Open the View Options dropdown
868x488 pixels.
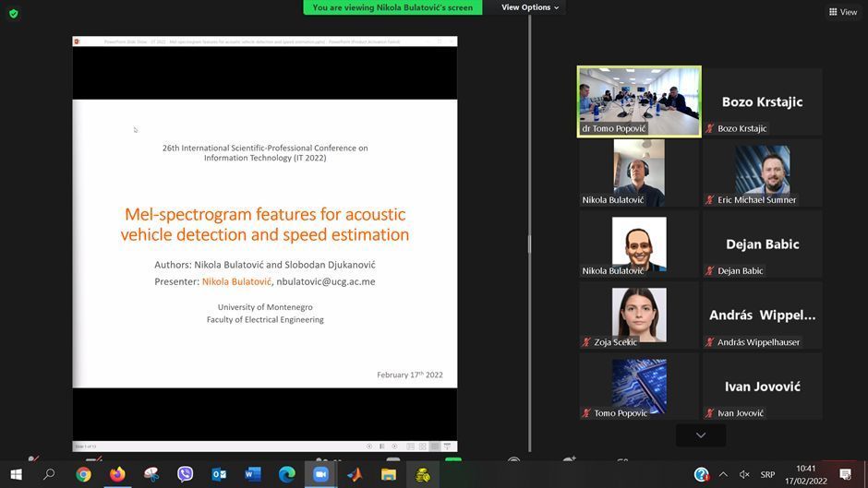(x=530, y=7)
